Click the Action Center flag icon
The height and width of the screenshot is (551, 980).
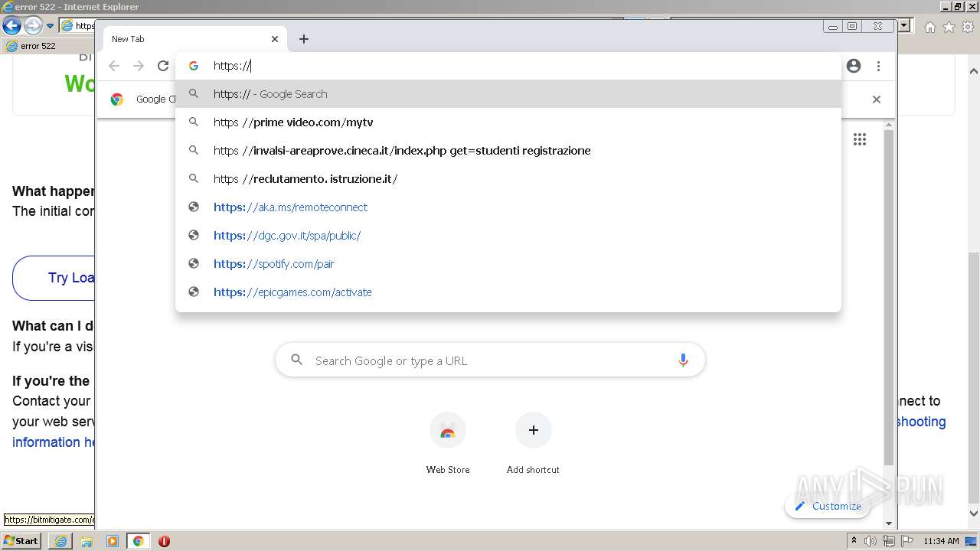click(907, 541)
